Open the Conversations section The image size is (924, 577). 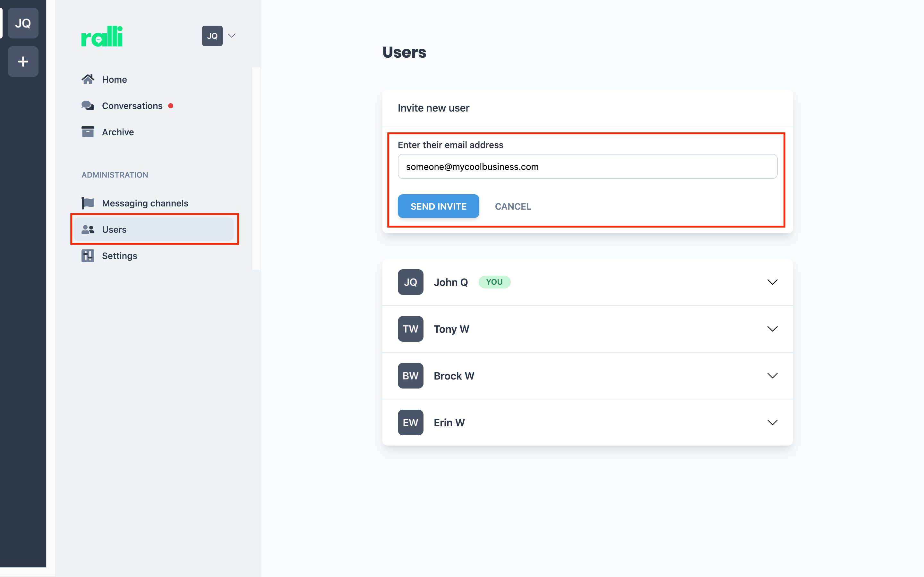133,106
